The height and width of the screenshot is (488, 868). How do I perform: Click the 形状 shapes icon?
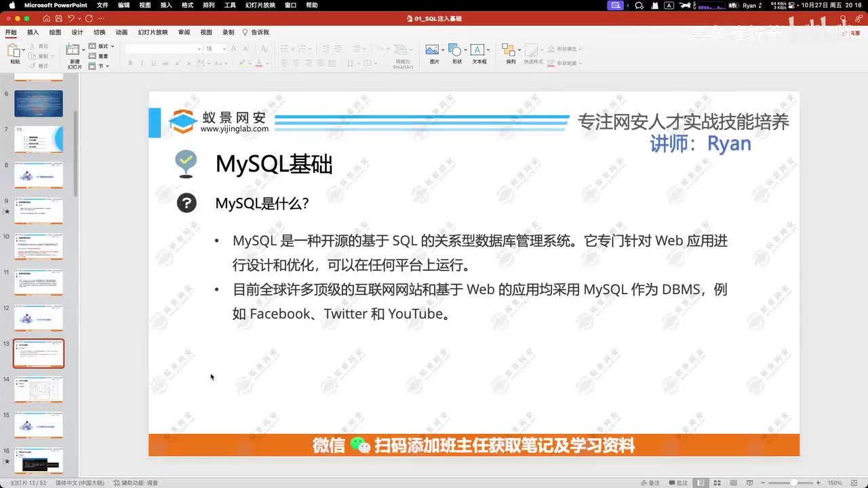point(455,50)
